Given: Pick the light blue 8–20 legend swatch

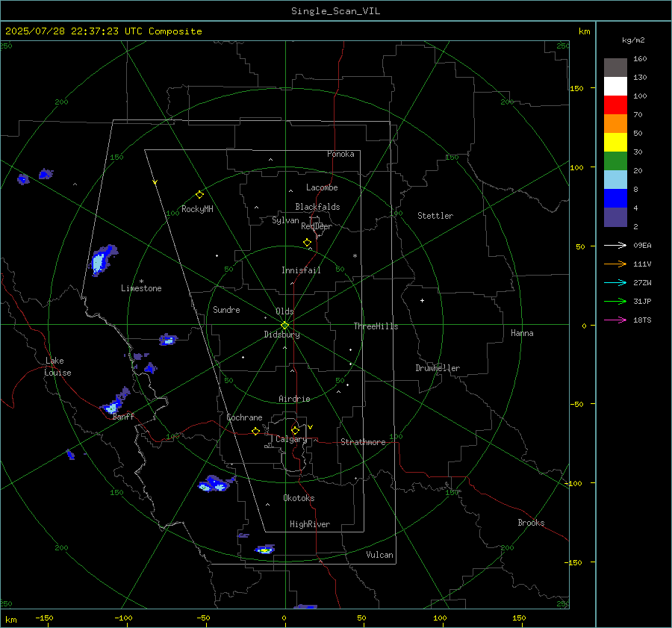Looking at the screenshot, I should pos(615,180).
